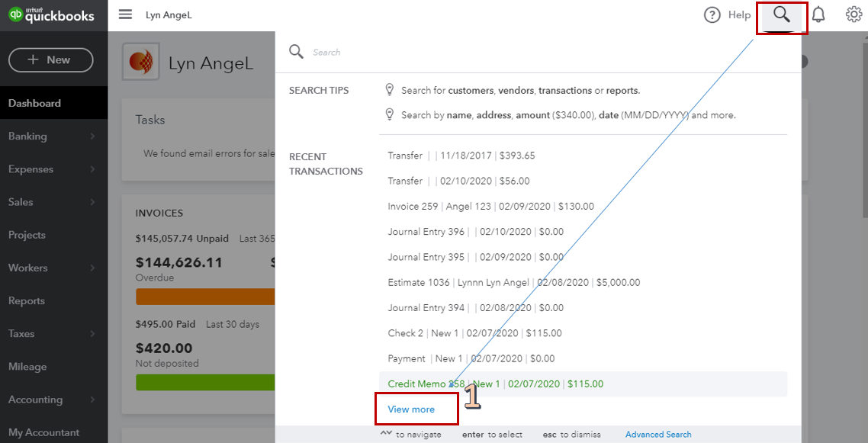Open My Accountant in the sidebar
868x443 pixels.
pos(53,432)
